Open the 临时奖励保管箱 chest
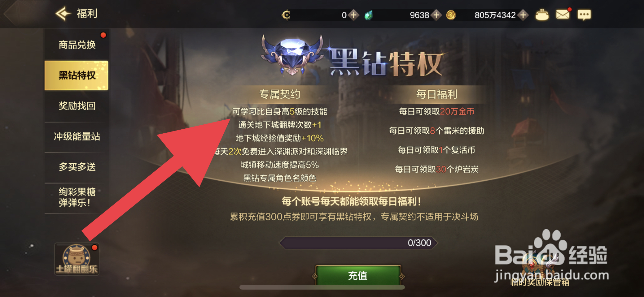 [539, 269]
